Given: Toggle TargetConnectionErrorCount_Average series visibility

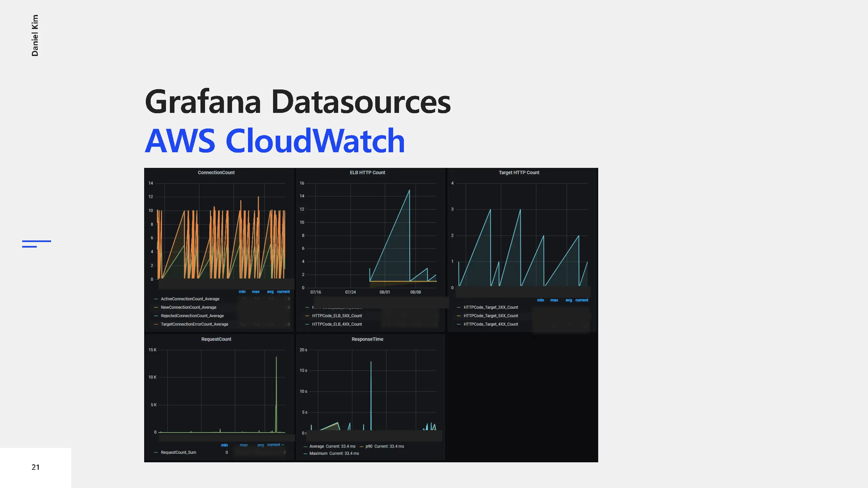Looking at the screenshot, I should pyautogui.click(x=194, y=324).
